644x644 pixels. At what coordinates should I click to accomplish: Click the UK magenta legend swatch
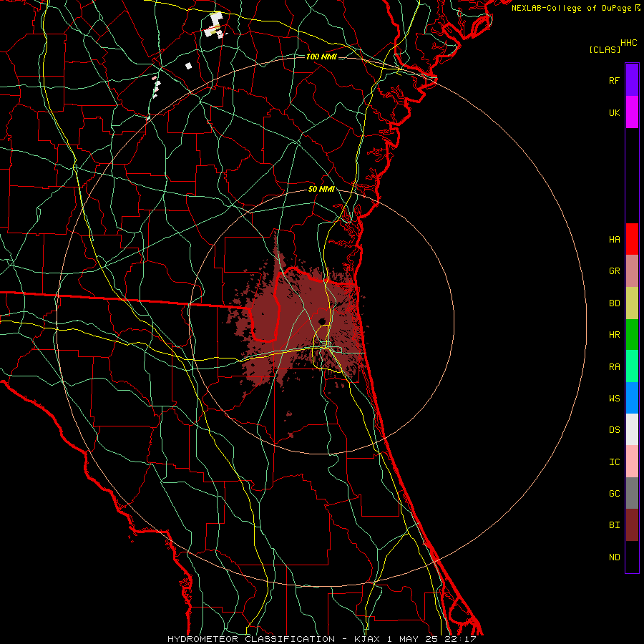pyautogui.click(x=632, y=112)
